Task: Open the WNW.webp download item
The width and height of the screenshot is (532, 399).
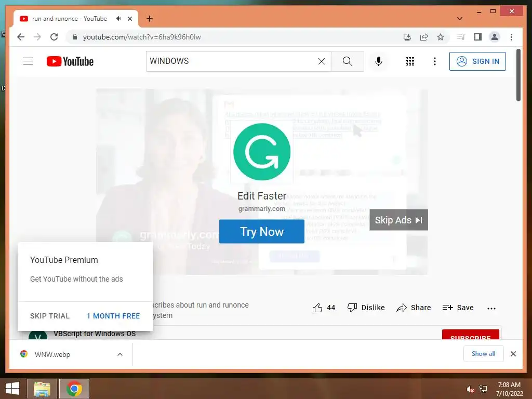Action: (x=52, y=354)
